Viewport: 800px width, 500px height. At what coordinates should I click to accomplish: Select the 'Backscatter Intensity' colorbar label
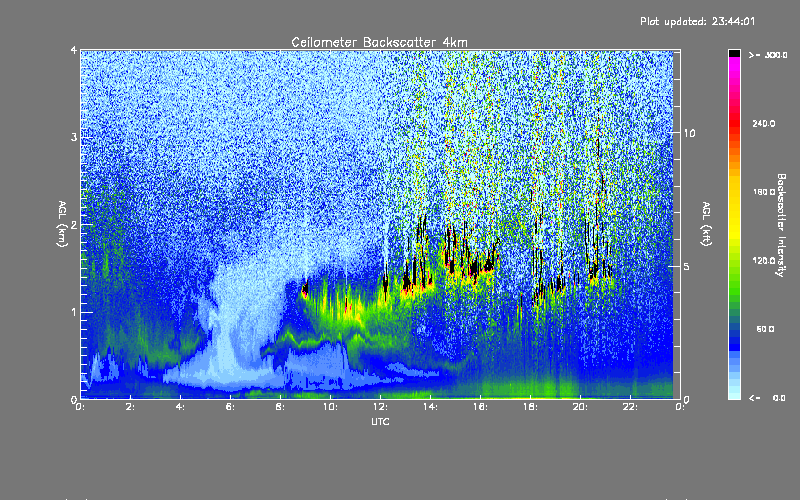781,225
